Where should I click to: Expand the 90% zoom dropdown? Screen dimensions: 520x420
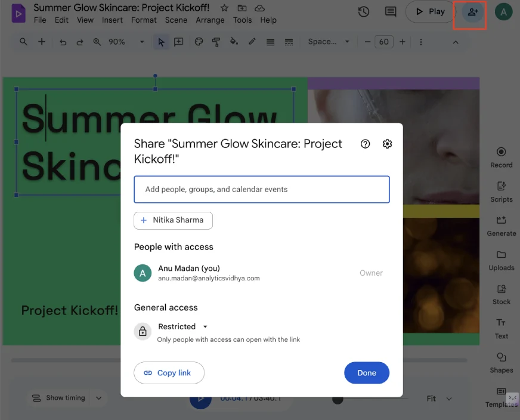point(142,42)
